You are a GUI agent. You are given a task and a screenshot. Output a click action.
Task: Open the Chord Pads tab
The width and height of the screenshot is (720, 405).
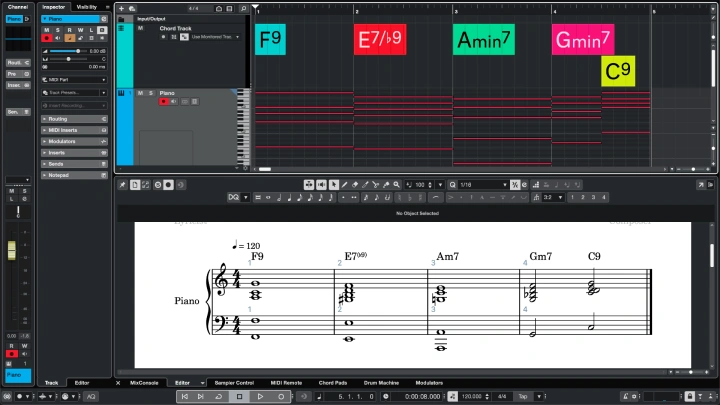(333, 383)
